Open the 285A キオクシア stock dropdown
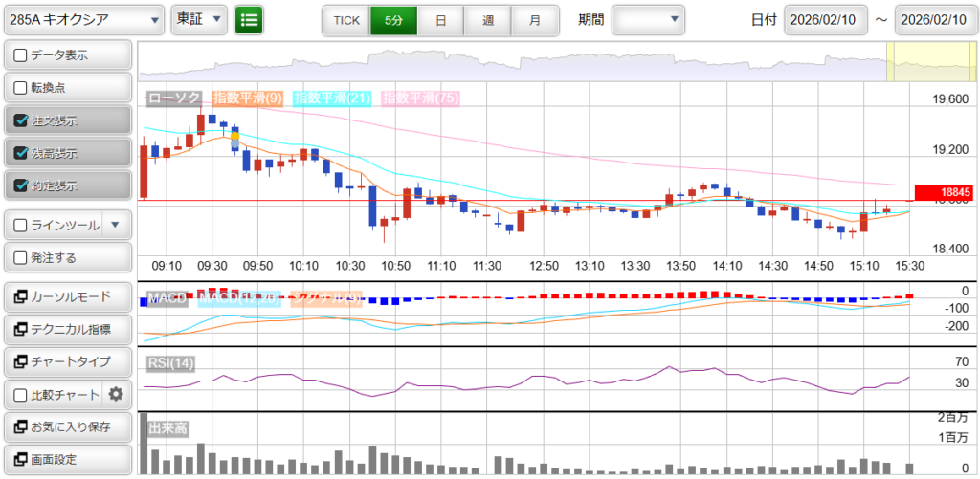980x479 pixels. pyautogui.click(x=82, y=19)
